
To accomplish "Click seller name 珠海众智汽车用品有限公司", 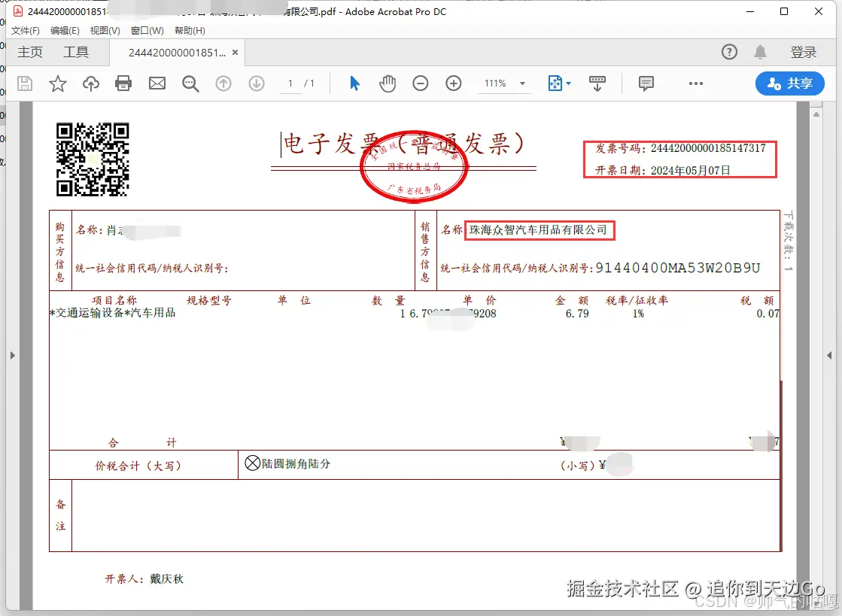I will pyautogui.click(x=538, y=230).
